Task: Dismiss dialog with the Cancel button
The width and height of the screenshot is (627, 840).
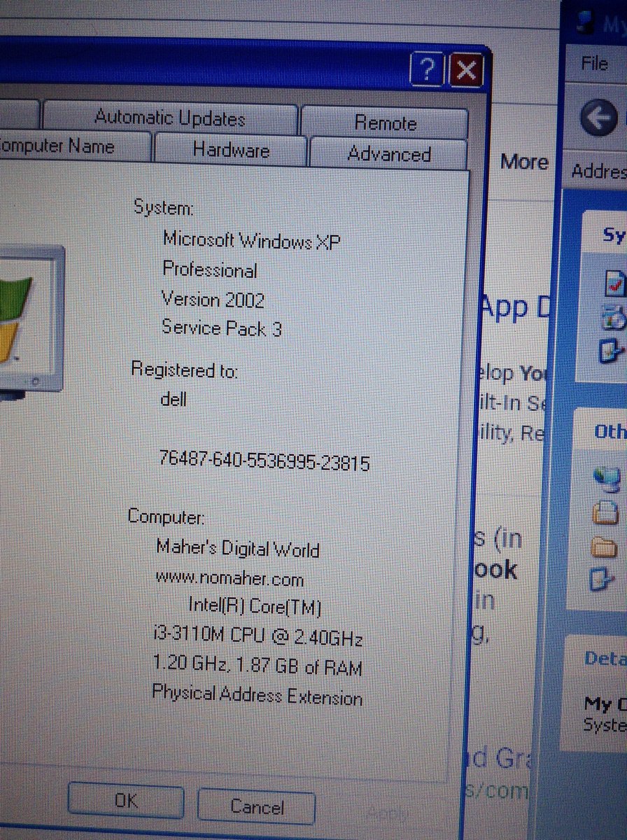Action: coord(257,806)
